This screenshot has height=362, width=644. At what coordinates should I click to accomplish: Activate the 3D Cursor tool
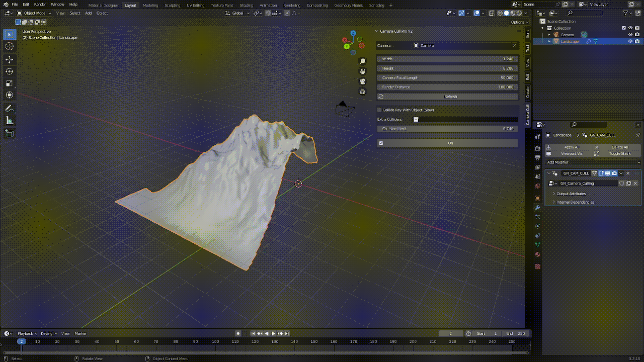click(x=9, y=46)
